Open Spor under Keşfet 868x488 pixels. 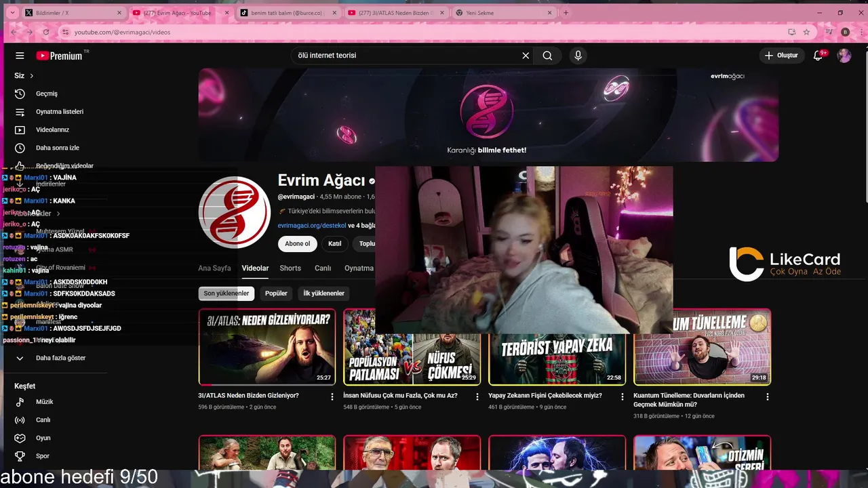43,456
